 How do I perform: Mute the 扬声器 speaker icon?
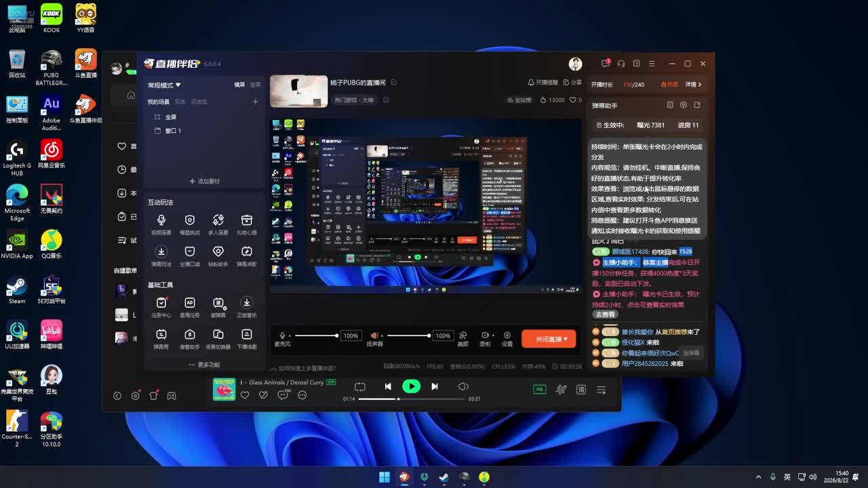point(374,335)
